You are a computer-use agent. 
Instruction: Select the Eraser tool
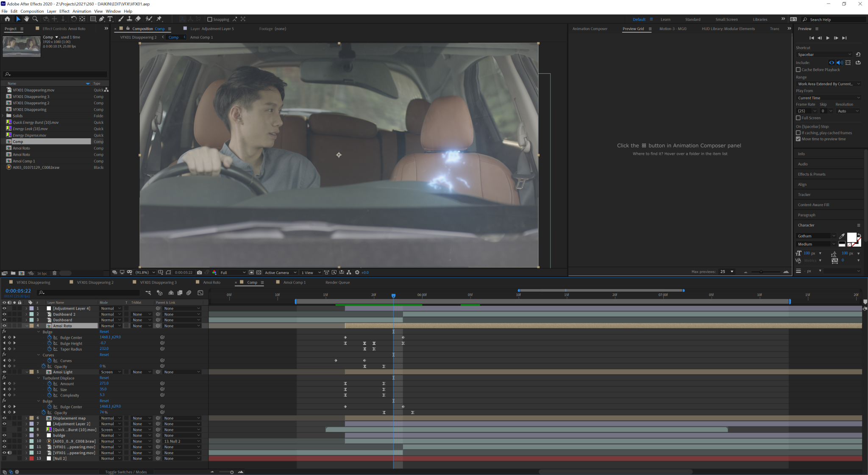pos(138,19)
